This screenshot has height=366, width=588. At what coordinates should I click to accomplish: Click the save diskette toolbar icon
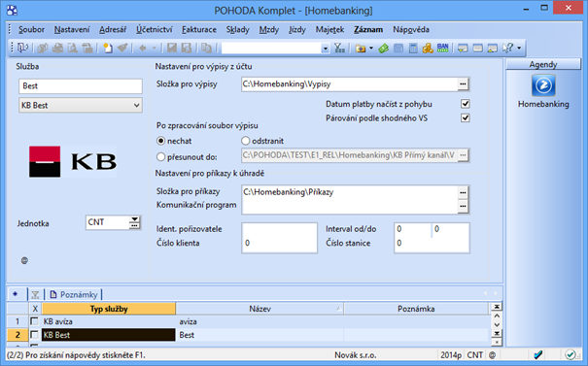[x=172, y=48]
